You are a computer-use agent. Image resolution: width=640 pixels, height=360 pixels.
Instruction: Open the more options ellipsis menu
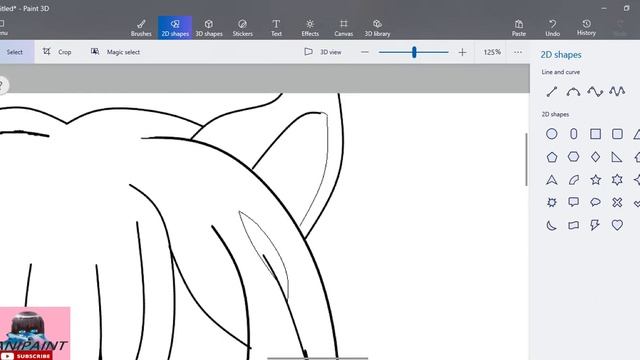click(x=518, y=52)
